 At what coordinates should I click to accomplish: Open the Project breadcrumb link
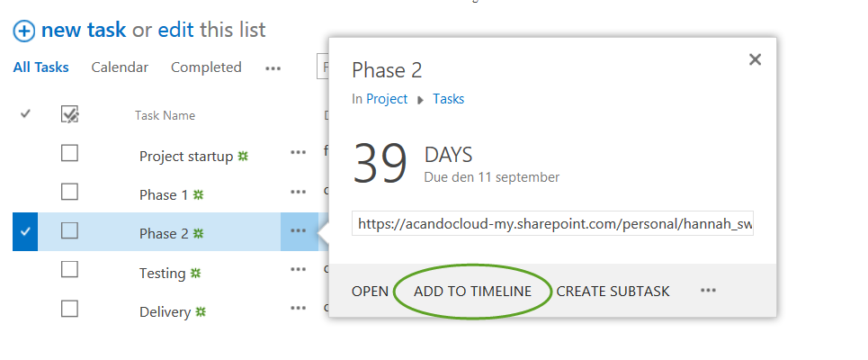387,99
